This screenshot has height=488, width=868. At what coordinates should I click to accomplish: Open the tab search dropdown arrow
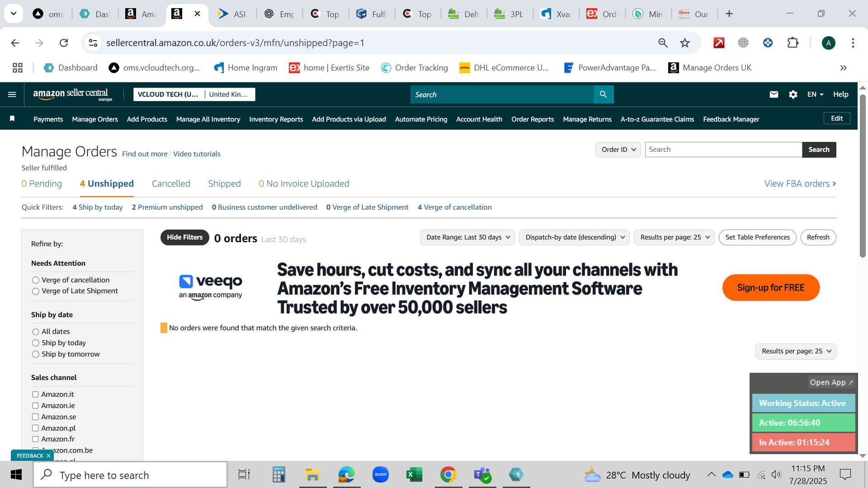[14, 14]
